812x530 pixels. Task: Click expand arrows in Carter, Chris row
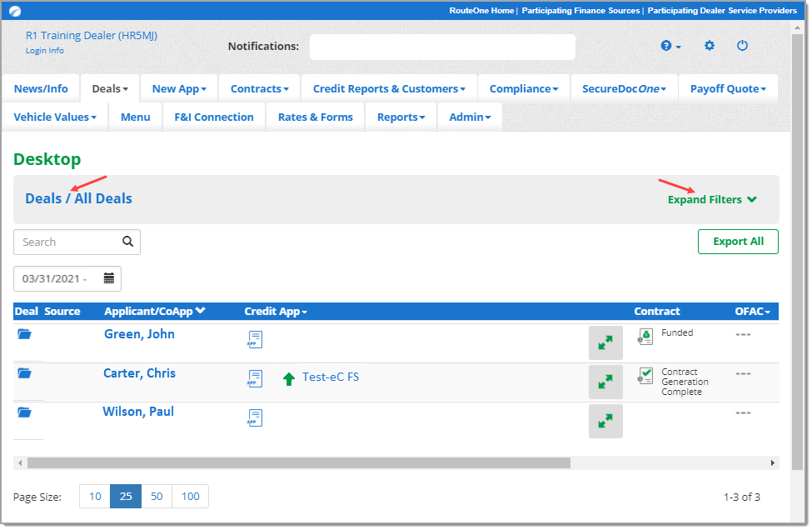605,382
